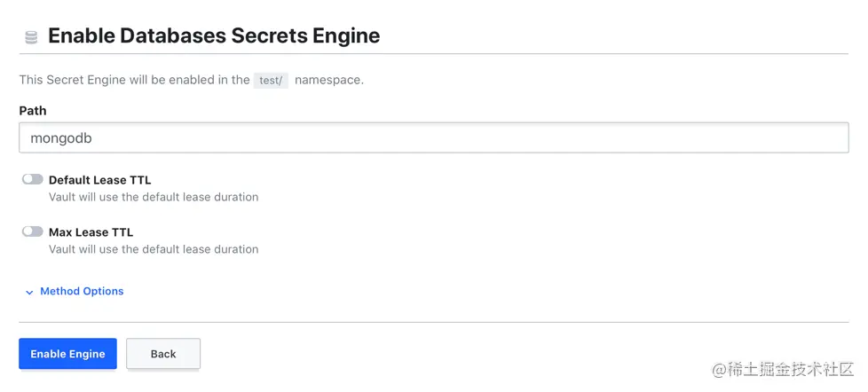Click the word "namespace." after the badge
The image size is (868, 392).
329,80
